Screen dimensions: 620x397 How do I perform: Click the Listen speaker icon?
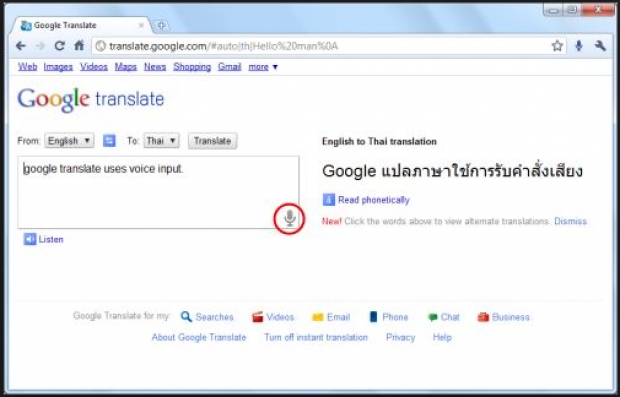[x=30, y=239]
